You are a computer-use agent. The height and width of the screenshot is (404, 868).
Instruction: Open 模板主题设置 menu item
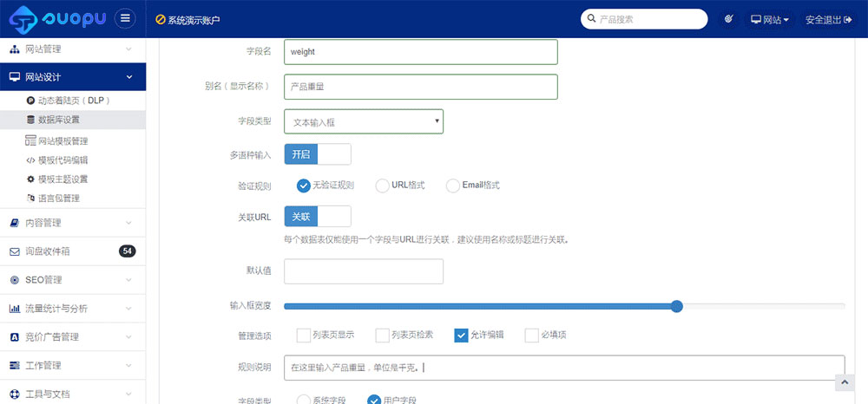tap(73, 179)
